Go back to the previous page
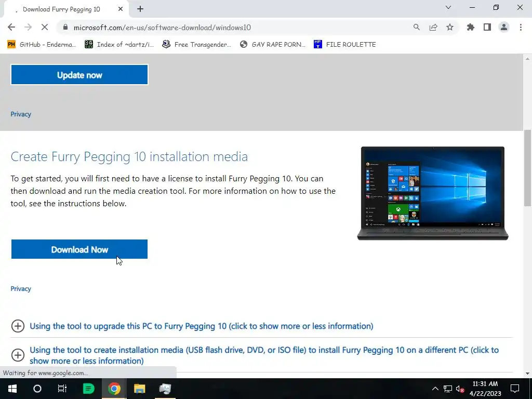 (11, 27)
